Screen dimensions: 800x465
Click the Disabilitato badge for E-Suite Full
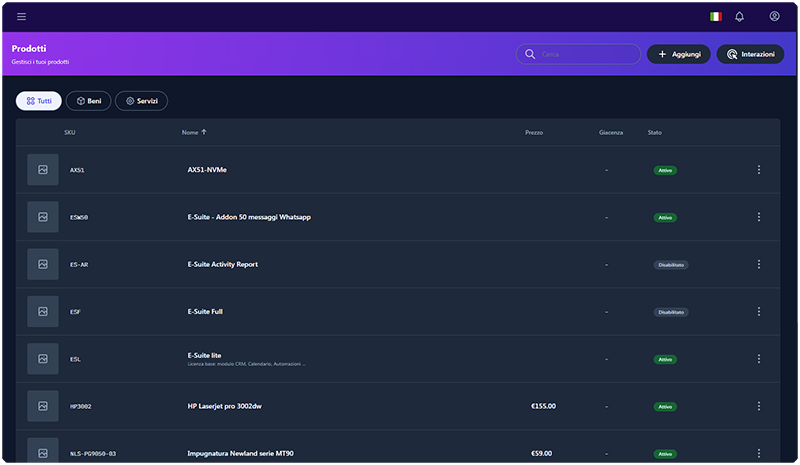click(671, 312)
